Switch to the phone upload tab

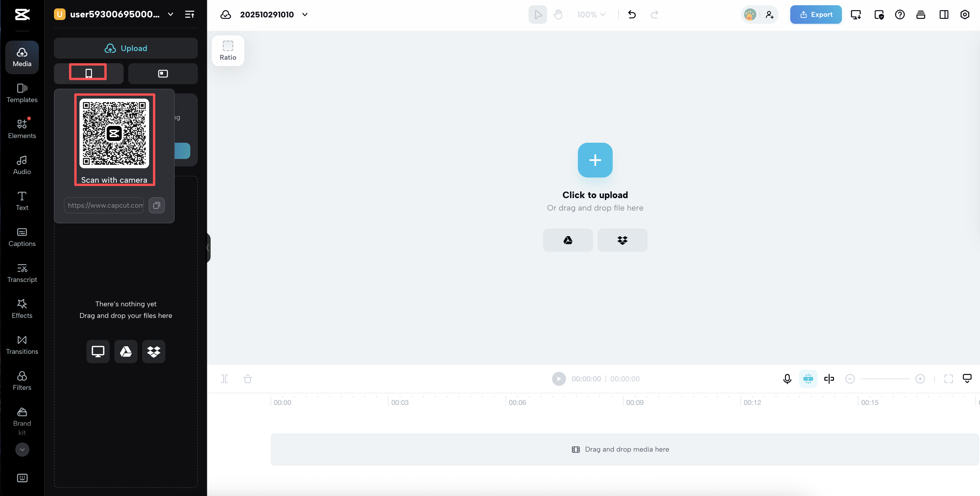pyautogui.click(x=88, y=73)
